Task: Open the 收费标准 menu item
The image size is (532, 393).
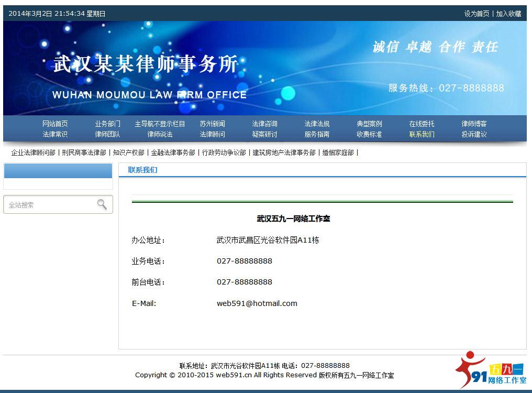Action: tap(369, 135)
